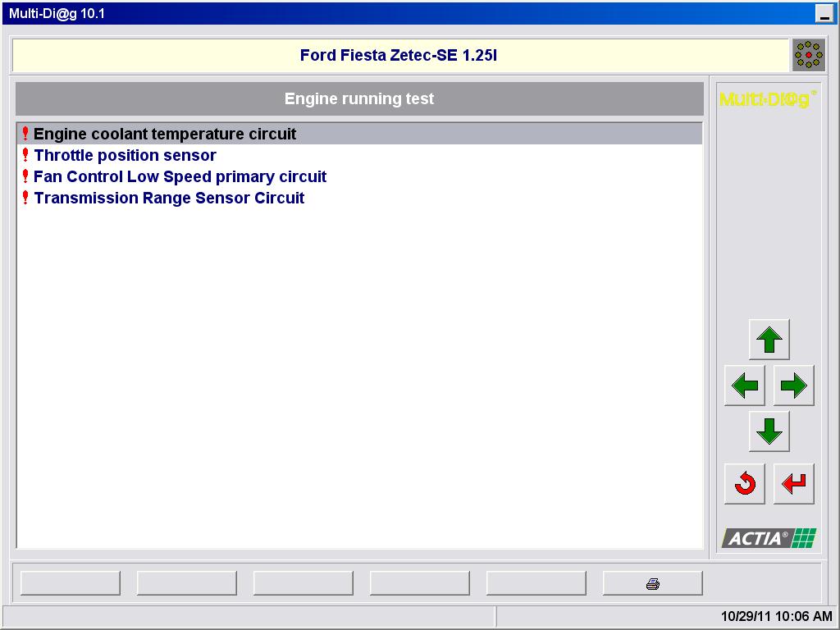Click the Ford Fiesta Zetec-SE 1.25l header
Screen dimensions: 840x630
tap(399, 55)
